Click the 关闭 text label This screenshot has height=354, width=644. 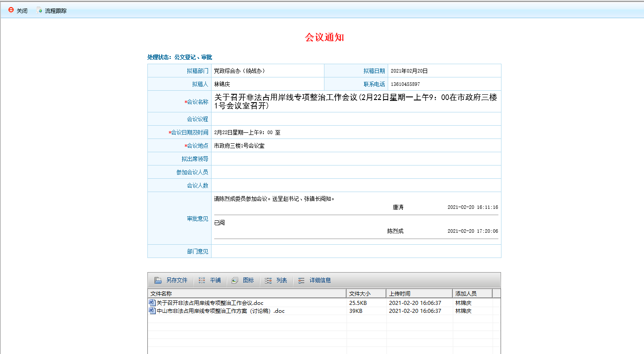(x=22, y=11)
